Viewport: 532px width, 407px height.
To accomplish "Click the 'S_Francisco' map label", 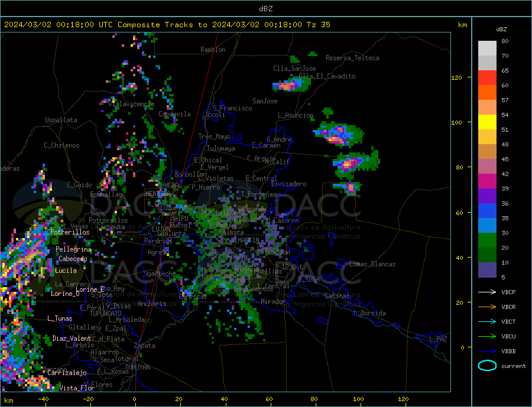I will (x=232, y=108).
